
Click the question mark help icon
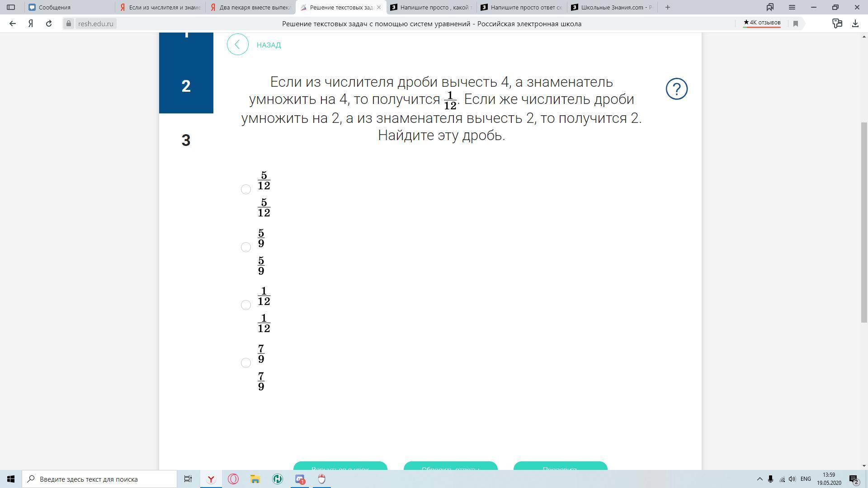676,89
